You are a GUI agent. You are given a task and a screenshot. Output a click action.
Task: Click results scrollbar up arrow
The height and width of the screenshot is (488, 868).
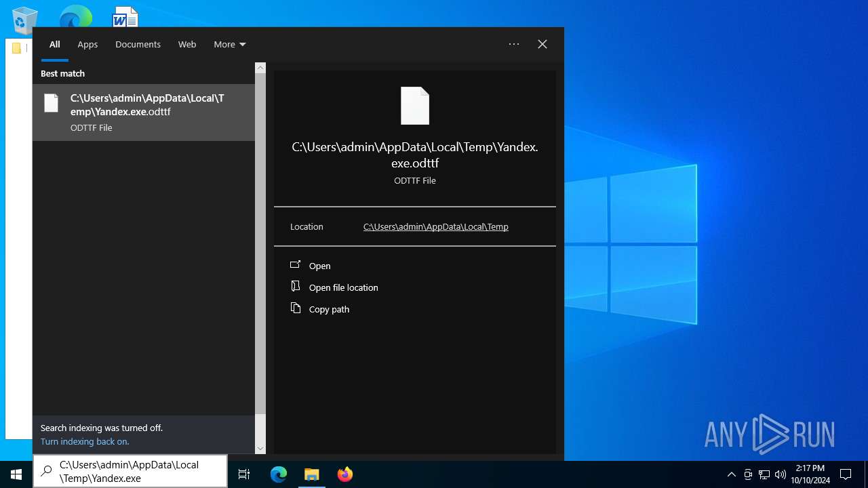pyautogui.click(x=260, y=68)
